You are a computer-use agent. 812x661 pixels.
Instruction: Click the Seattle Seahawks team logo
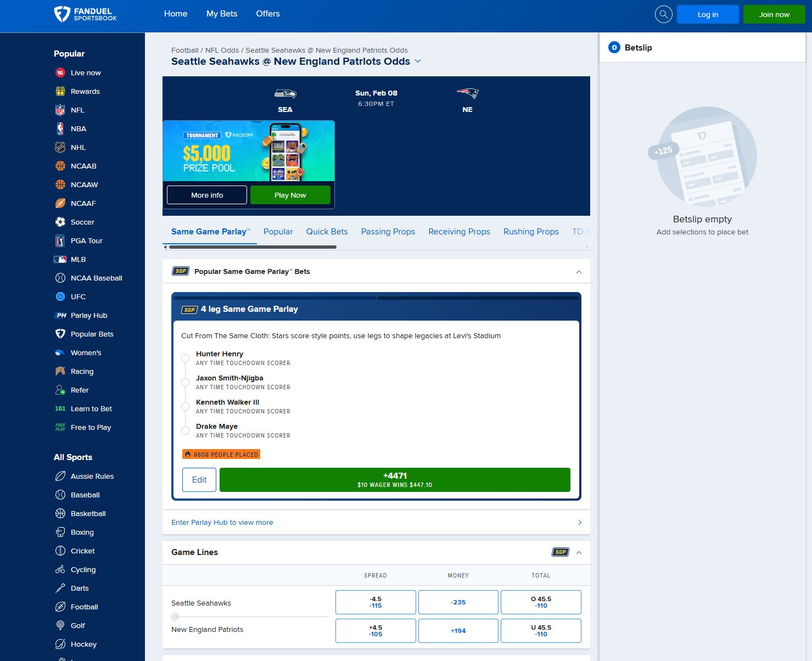285,93
